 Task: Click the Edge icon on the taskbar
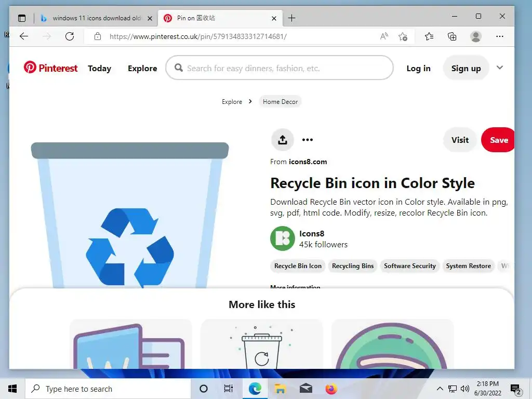[x=255, y=389]
